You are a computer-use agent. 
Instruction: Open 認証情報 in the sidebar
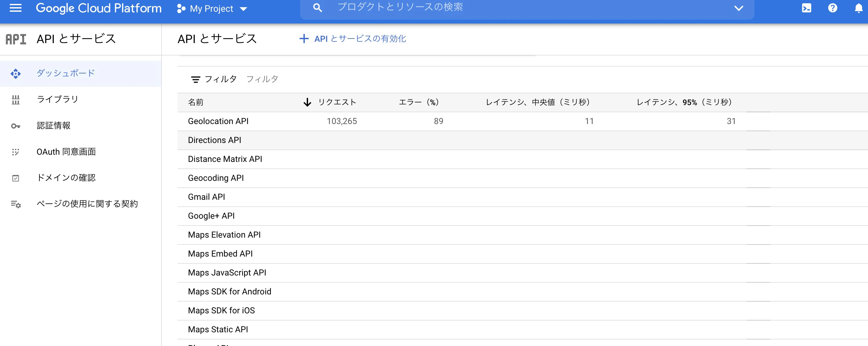81,126
